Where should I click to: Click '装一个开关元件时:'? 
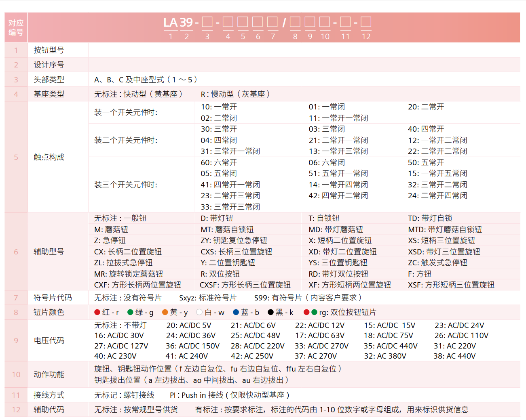[x=126, y=112]
